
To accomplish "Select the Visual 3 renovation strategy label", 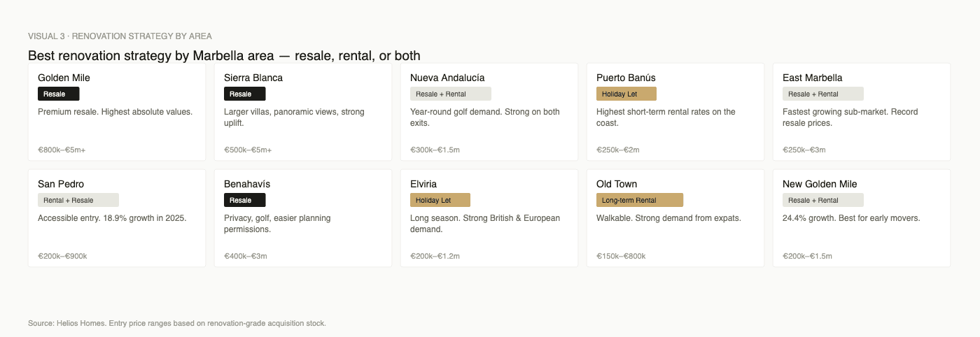I will [x=120, y=36].
